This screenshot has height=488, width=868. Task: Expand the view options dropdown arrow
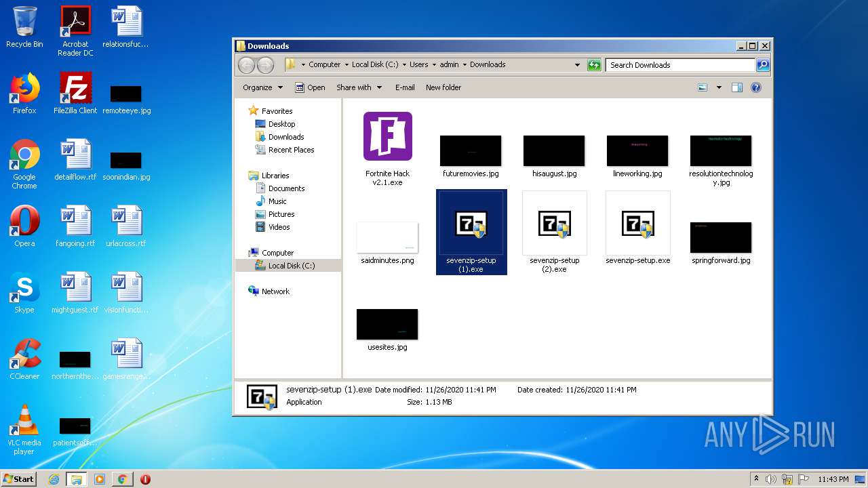719,87
